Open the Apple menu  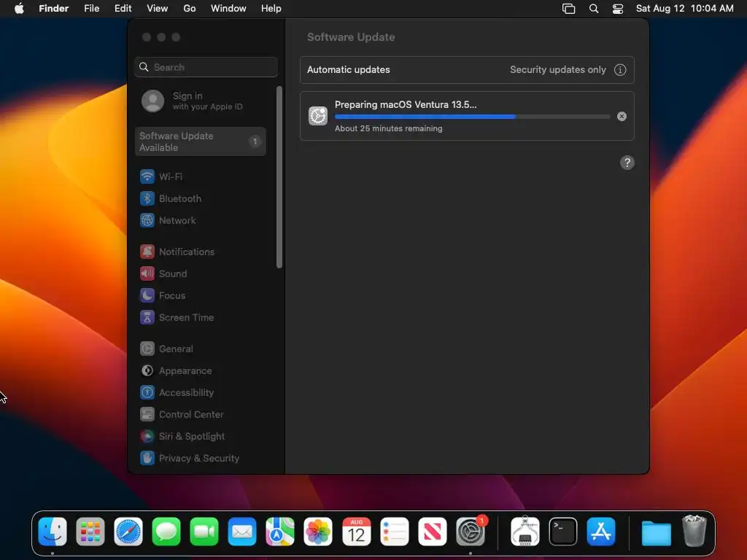coord(19,9)
